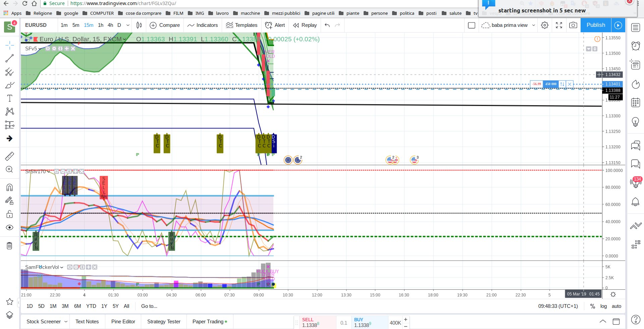
Task: Open the Strategy Tester tab
Action: 164,322
